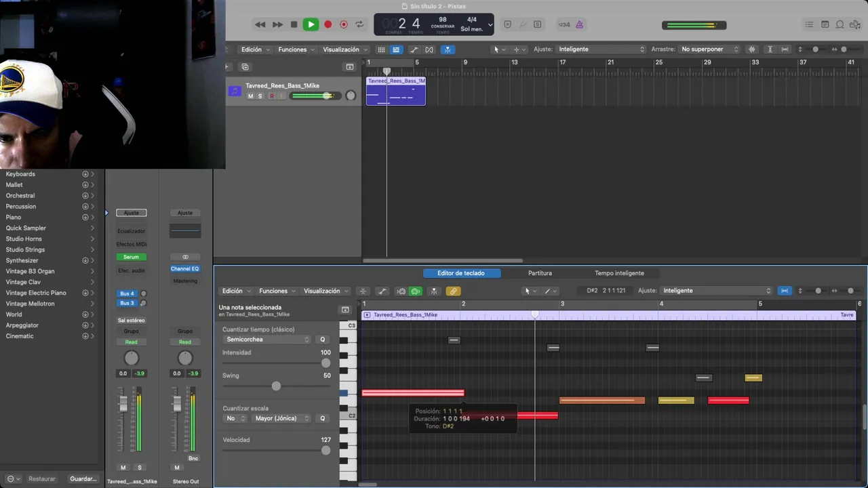Open the media browser icon

[855, 24]
